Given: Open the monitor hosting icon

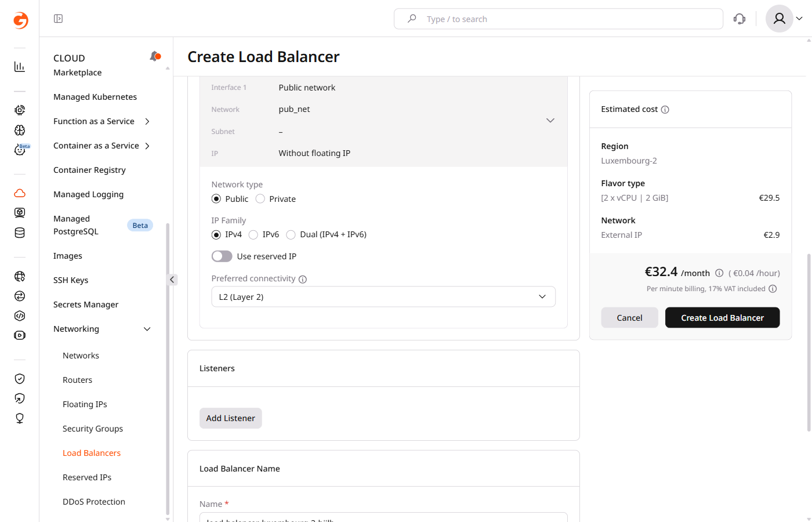Looking at the screenshot, I should [x=20, y=213].
